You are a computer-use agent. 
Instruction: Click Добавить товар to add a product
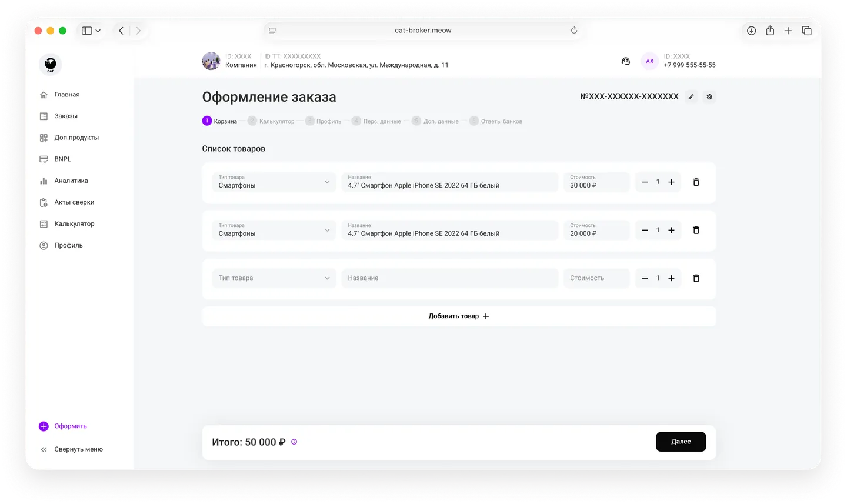[x=459, y=316]
